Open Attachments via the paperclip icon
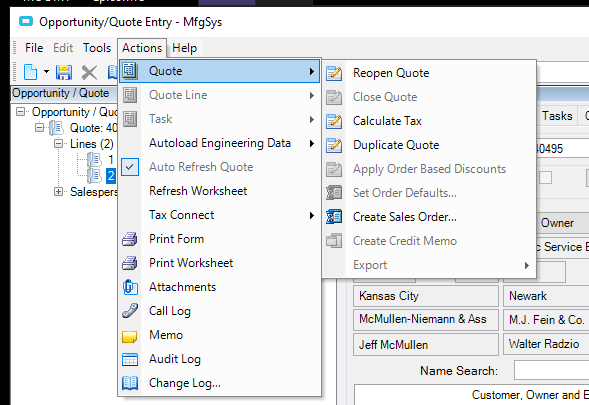 pyautogui.click(x=130, y=287)
